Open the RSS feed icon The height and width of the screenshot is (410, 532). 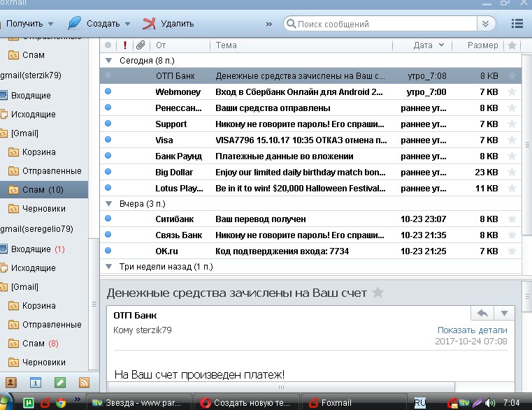84,382
